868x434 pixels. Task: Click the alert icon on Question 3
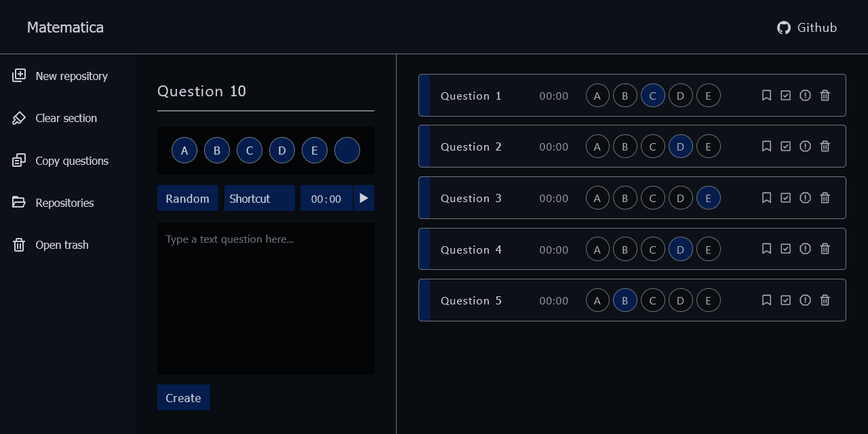tap(805, 198)
